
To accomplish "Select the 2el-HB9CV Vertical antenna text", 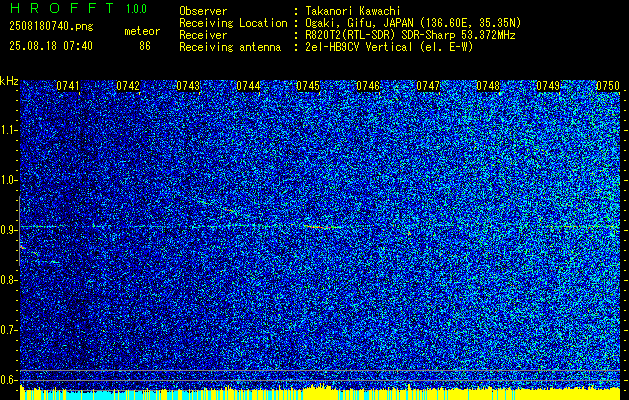I will pyautogui.click(x=389, y=47).
